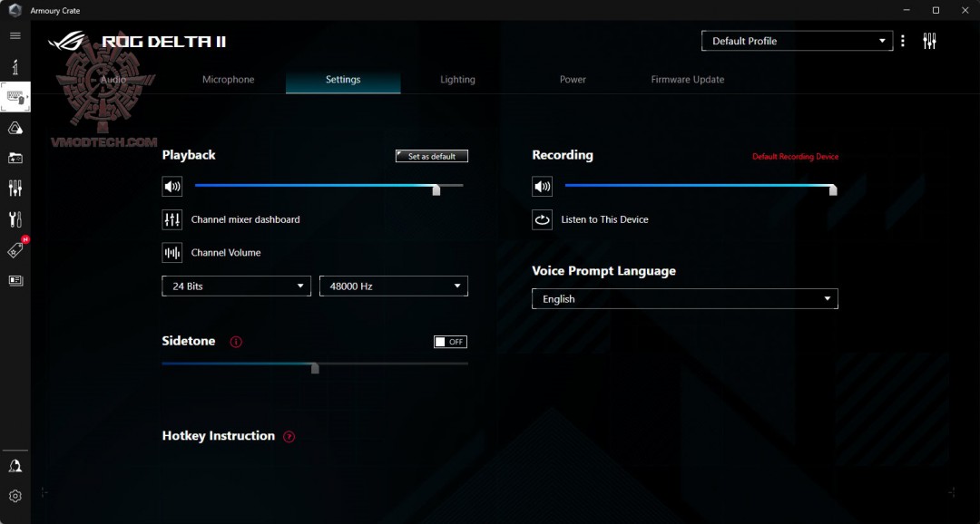Screen dimensions: 980x524
Task: Switch to the Firmware Update tab
Action: [688, 79]
